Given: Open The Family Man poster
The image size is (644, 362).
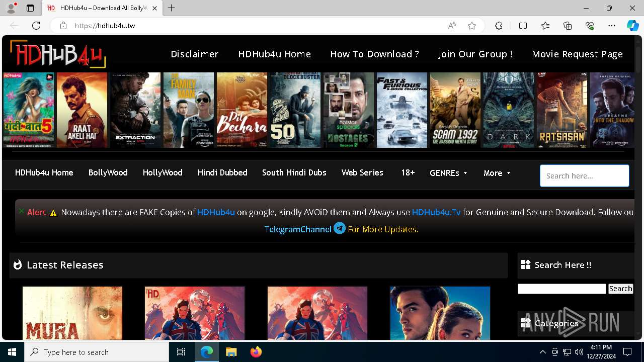Looking at the screenshot, I should click(x=189, y=110).
